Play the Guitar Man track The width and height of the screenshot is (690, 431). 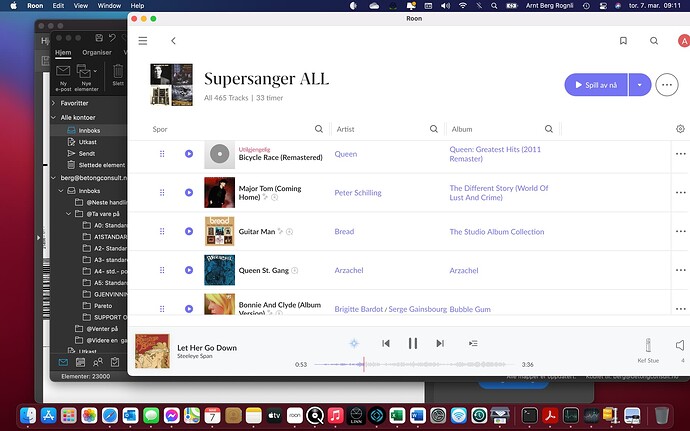(x=189, y=231)
